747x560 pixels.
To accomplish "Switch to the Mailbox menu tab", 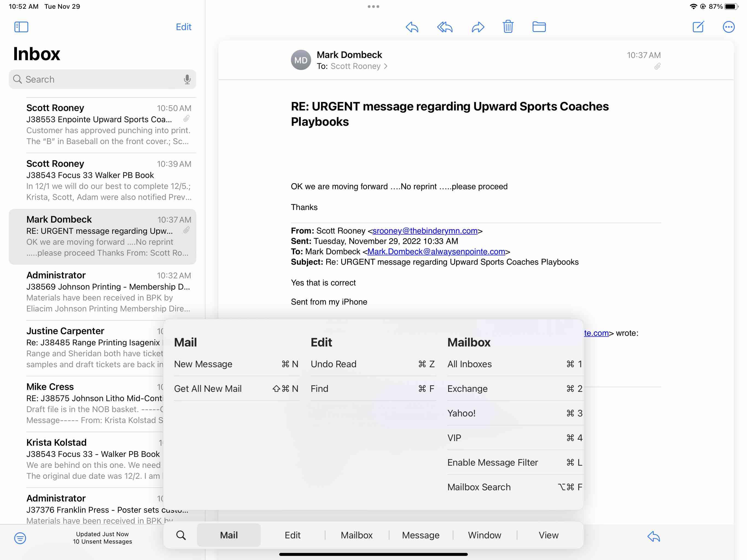I will [x=356, y=535].
